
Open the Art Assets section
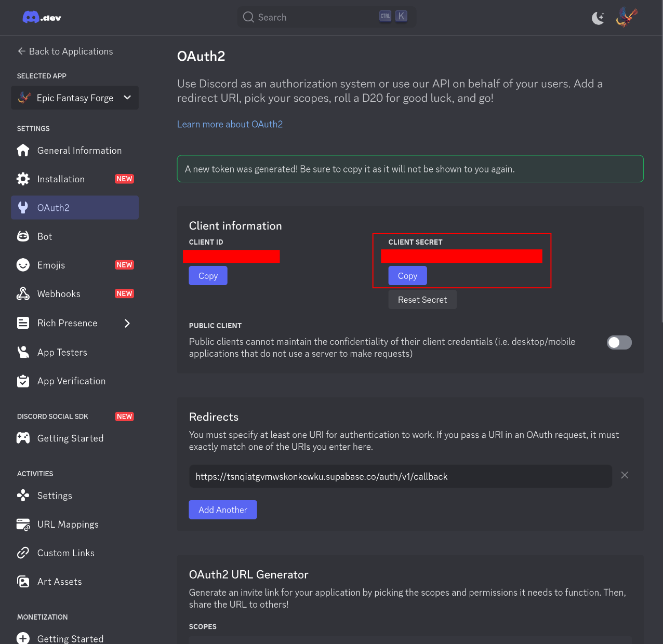click(59, 581)
